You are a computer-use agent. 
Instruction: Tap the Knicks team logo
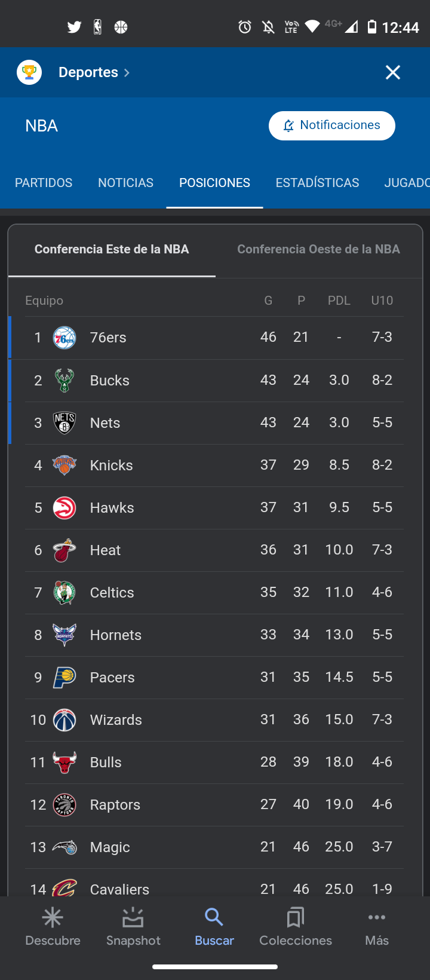pyautogui.click(x=64, y=465)
